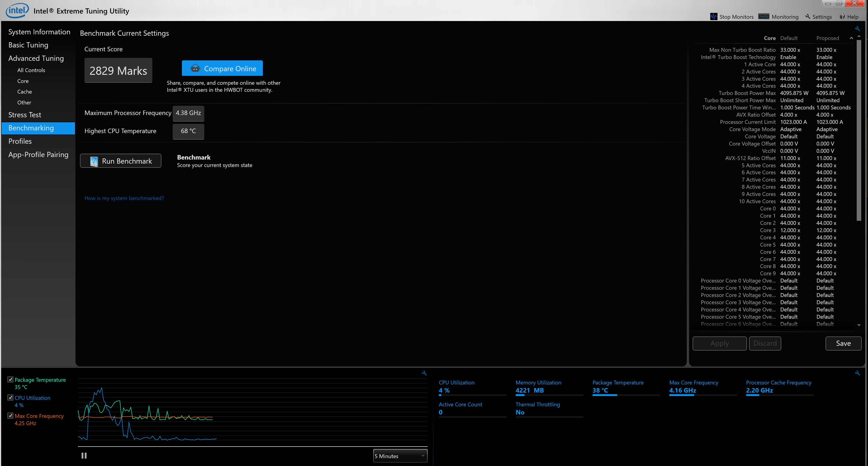Click the Intel logo
Viewport: 868px width, 466px height.
[17, 10]
